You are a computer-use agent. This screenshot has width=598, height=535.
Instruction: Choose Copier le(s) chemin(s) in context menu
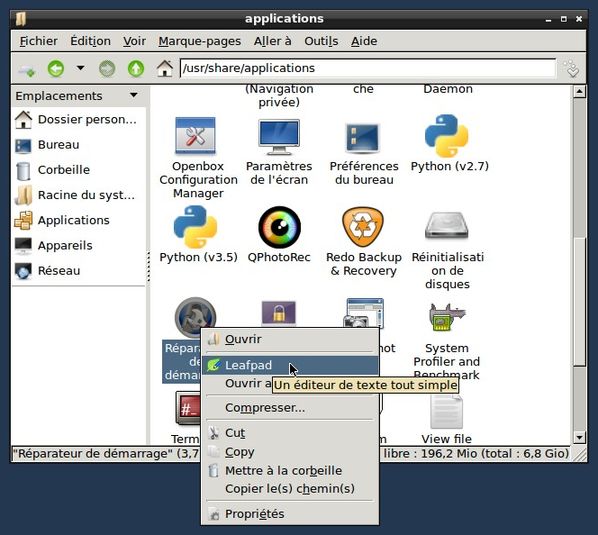[290, 489]
